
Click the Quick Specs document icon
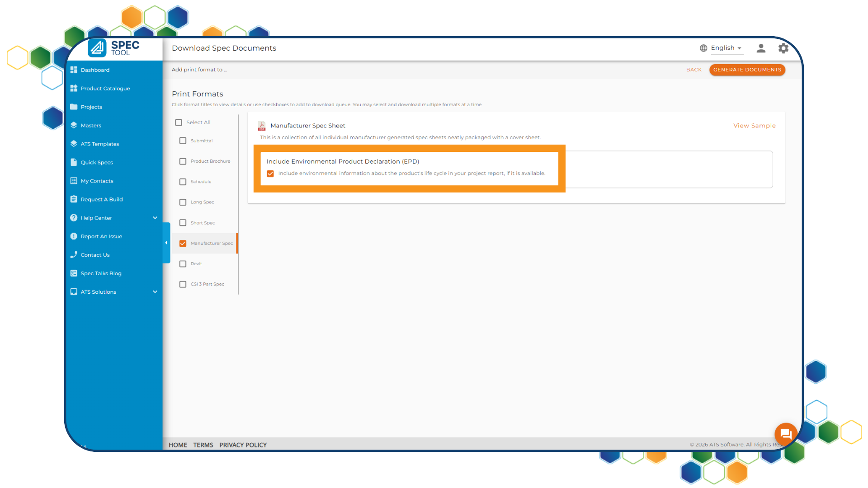tap(74, 162)
